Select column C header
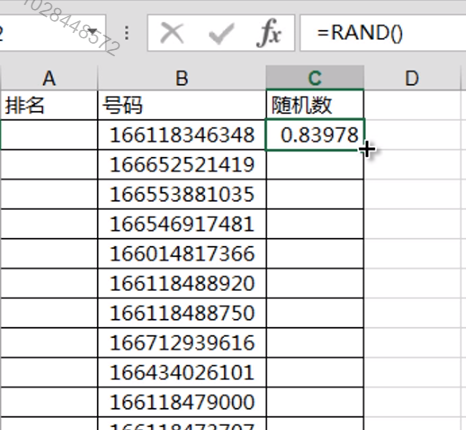This screenshot has width=466, height=430. tap(315, 78)
